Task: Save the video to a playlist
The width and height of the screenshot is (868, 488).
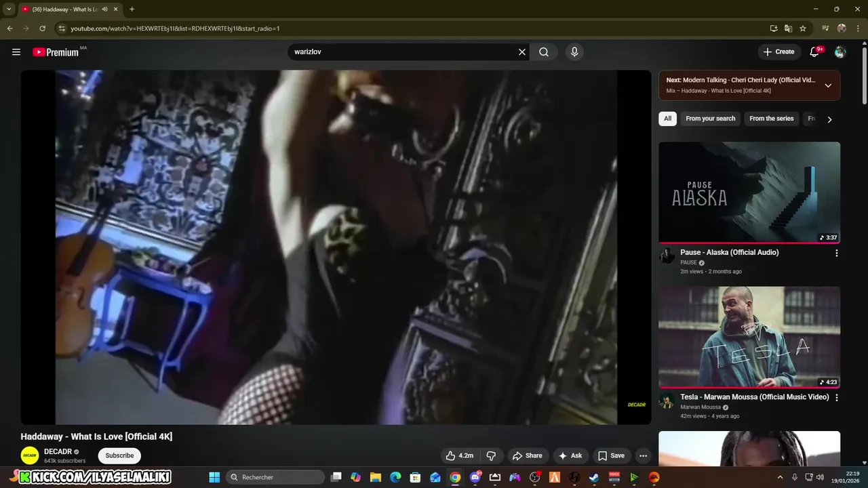Action: (x=610, y=455)
